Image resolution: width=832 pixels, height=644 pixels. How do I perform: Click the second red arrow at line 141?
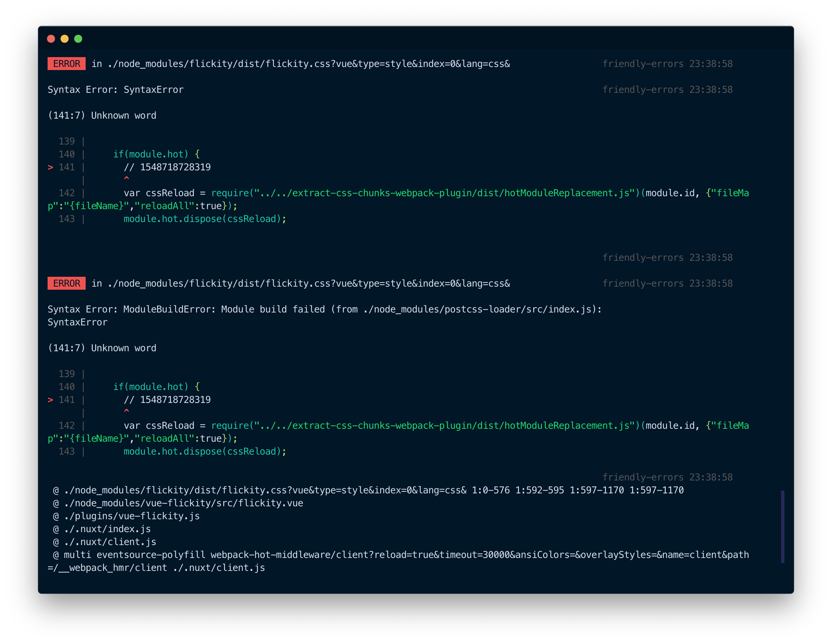point(50,400)
